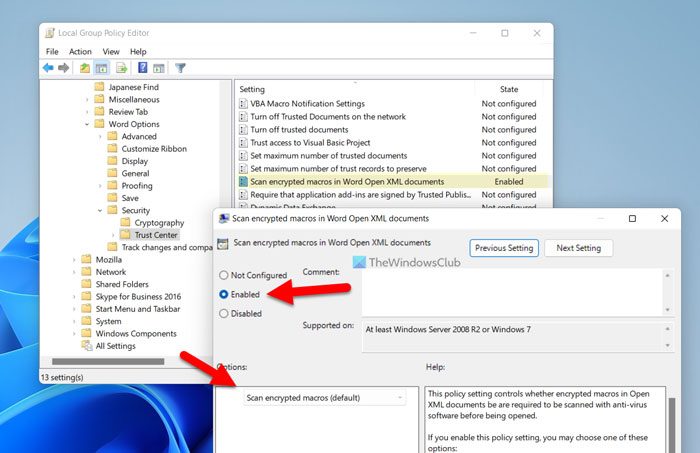Open the File menu

tap(52, 52)
